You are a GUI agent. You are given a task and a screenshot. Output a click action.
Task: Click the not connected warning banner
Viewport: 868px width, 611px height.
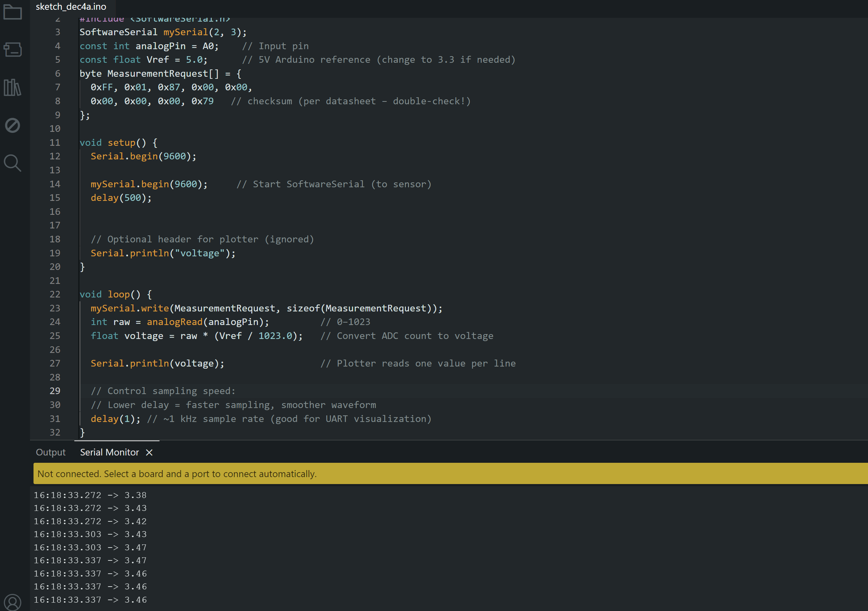coord(450,474)
